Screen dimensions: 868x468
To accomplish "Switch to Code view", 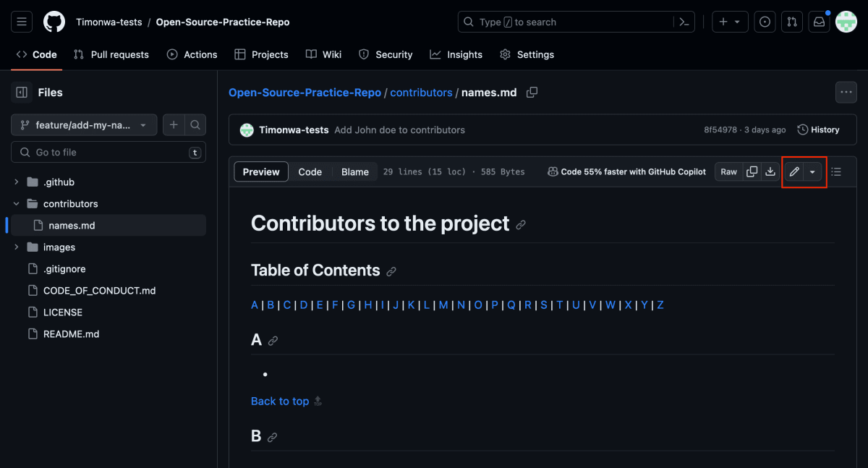I will [x=310, y=171].
